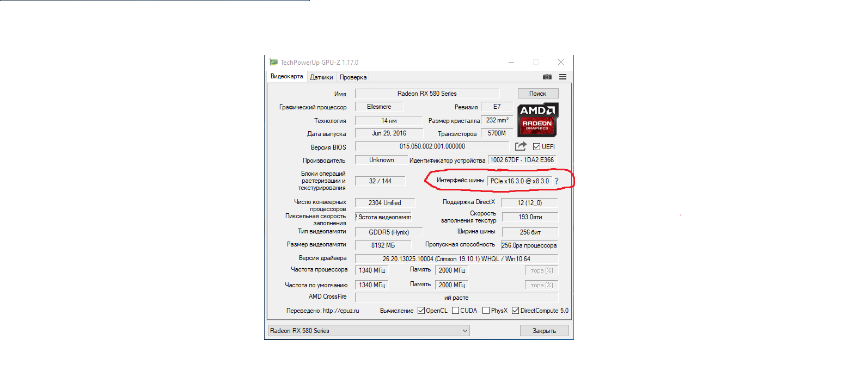Toggle the CUDA checkbox

tap(455, 311)
